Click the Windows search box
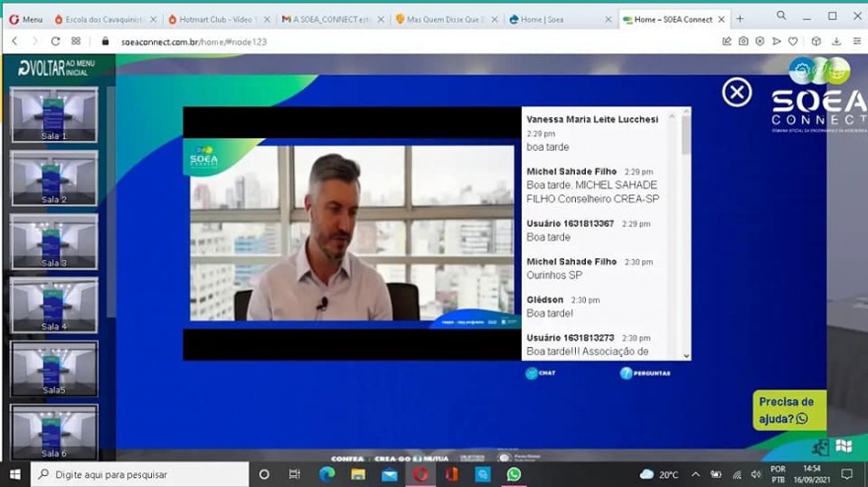Image resolution: width=868 pixels, height=487 pixels. pyautogui.click(x=138, y=474)
